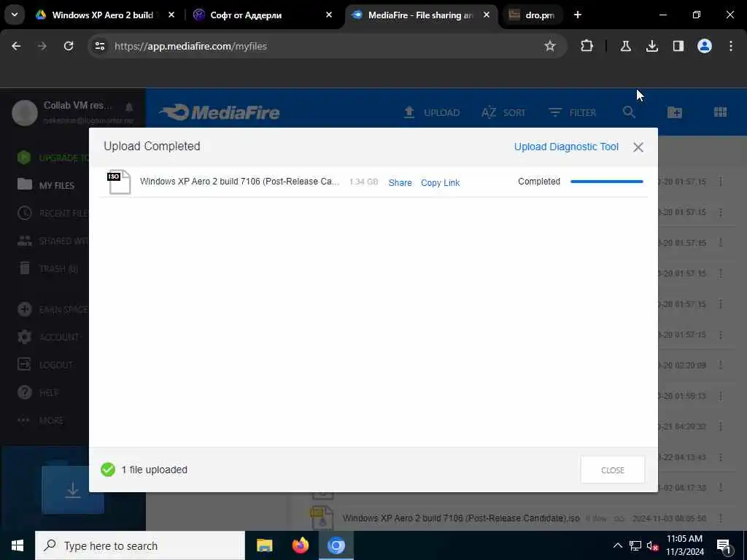Open MY FILES in the sidebar
Viewport: 747px width, 560px height.
[x=46, y=184]
